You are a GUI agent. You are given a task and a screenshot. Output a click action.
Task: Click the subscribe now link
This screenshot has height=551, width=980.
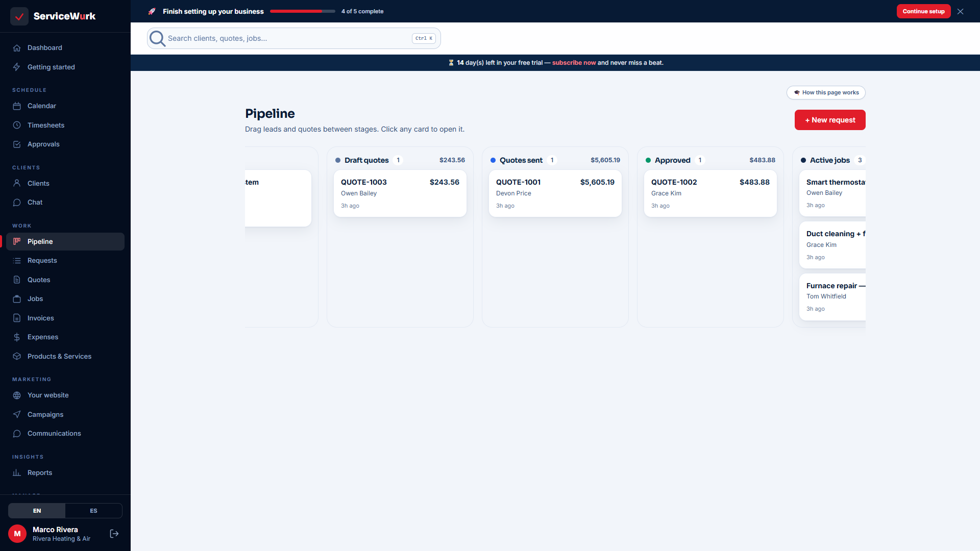click(x=574, y=63)
